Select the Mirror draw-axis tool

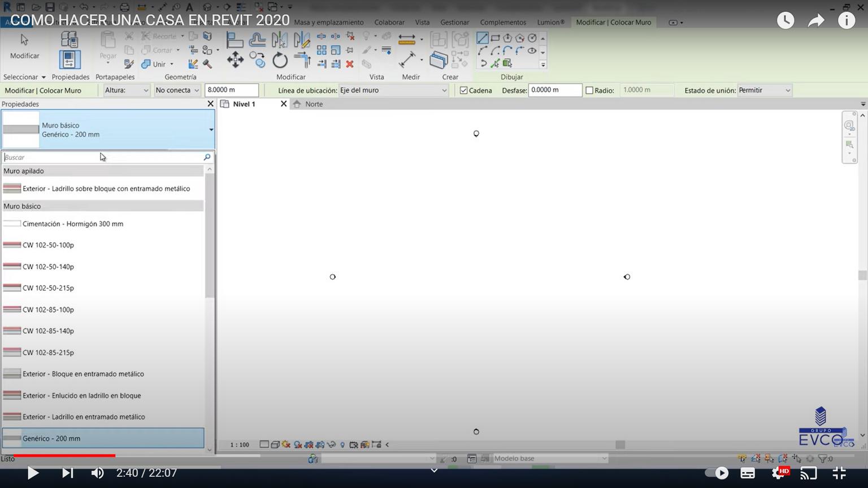pyautogui.click(x=302, y=40)
